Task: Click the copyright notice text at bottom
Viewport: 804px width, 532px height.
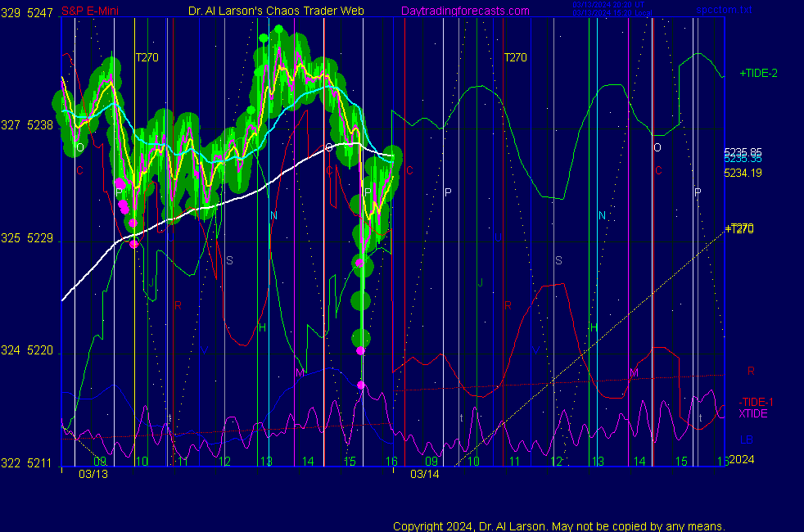Action: (x=558, y=525)
